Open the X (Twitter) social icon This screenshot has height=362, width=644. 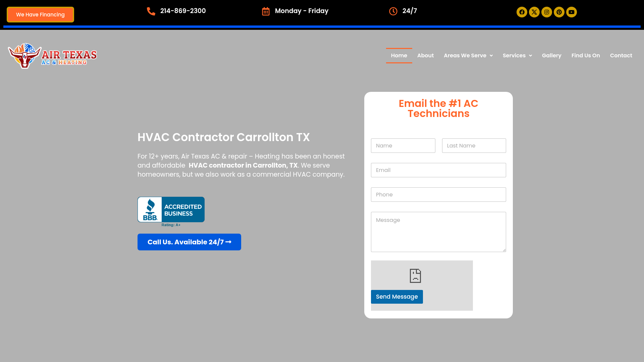tap(534, 12)
